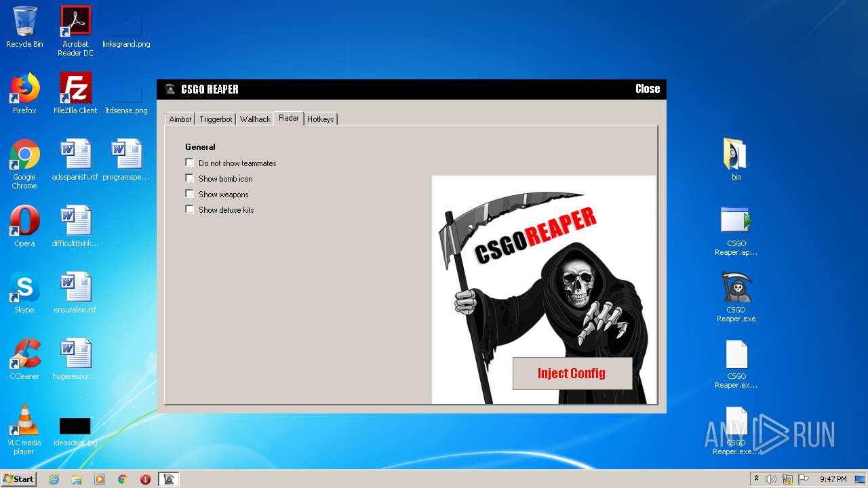Open the Recycle Bin desktop icon
The image size is (868, 488).
(24, 27)
